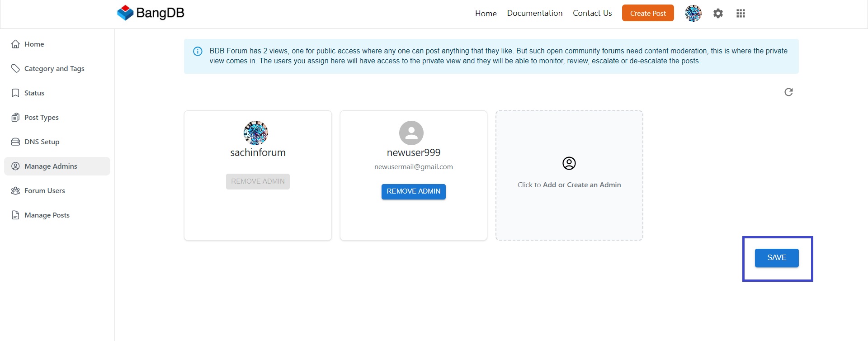Click the sachinforum name
The image size is (868, 341).
point(258,153)
